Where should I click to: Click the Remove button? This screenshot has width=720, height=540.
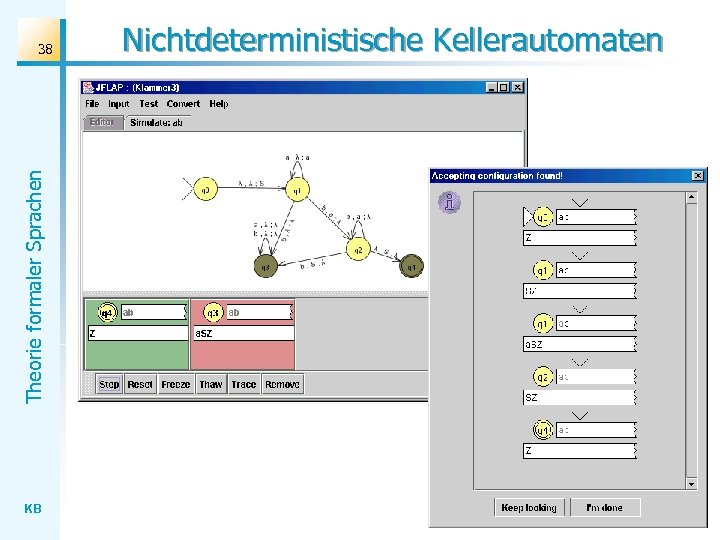(282, 384)
